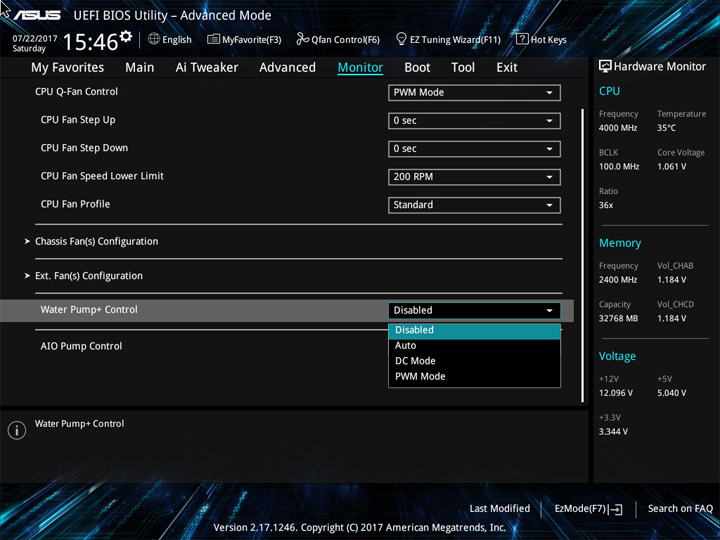Screen dimensions: 720x540
Task: Choose DC Mode in the dropdown list
Action: (x=474, y=361)
